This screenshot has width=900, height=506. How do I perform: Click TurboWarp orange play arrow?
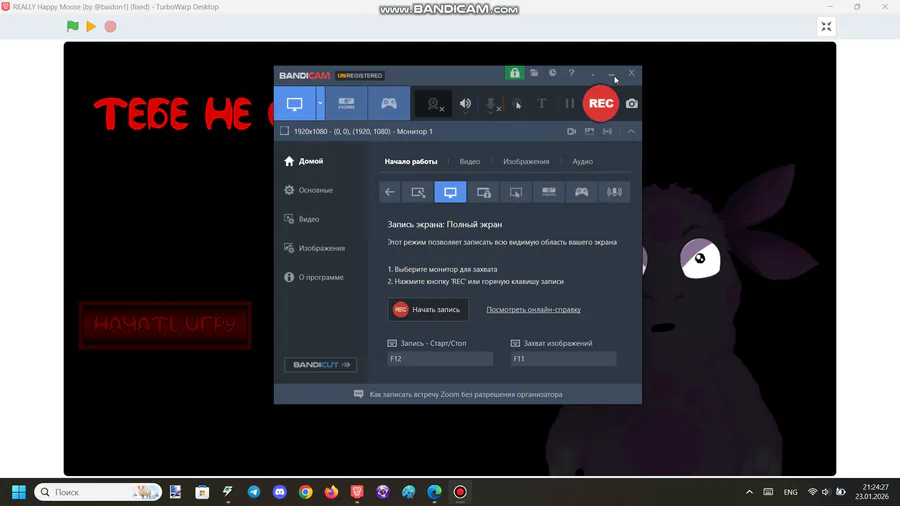91,26
